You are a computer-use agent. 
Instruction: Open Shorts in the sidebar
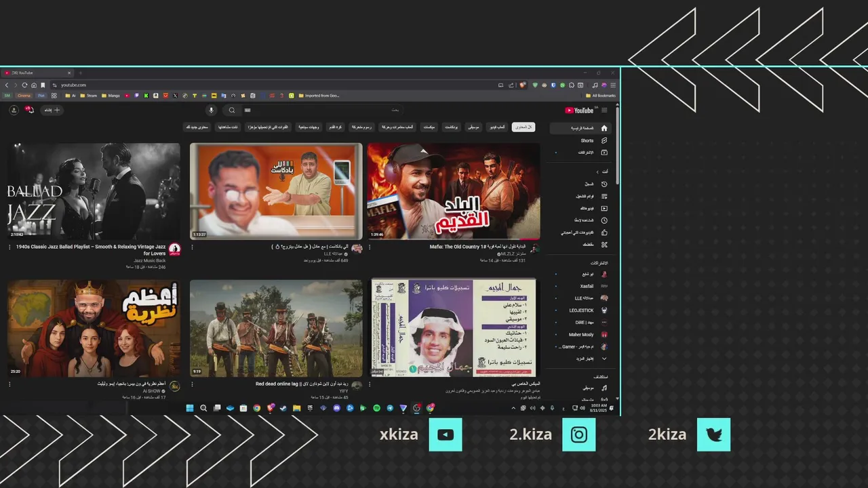click(x=580, y=140)
